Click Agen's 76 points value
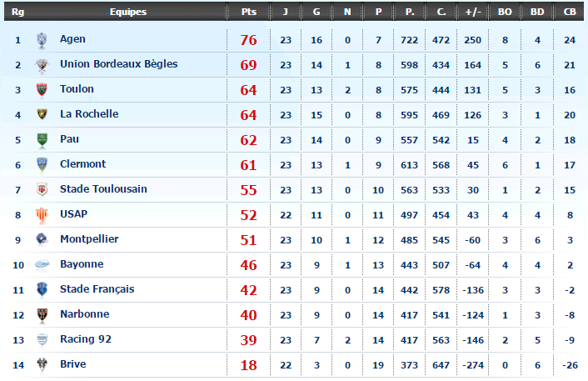 pos(248,40)
